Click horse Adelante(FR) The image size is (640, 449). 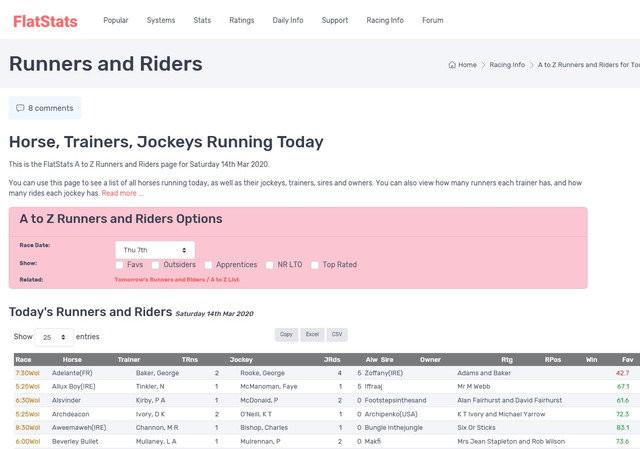click(x=72, y=373)
